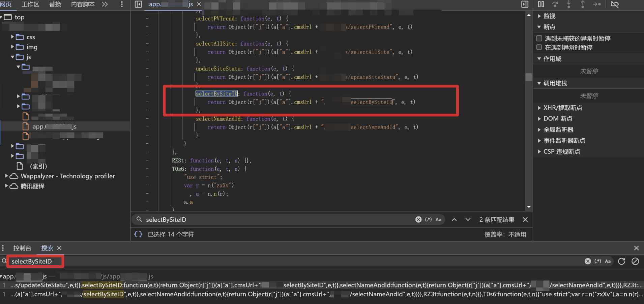644x304 pixels.
Task: Clear the in-file find input
Action: pyautogui.click(x=418, y=220)
